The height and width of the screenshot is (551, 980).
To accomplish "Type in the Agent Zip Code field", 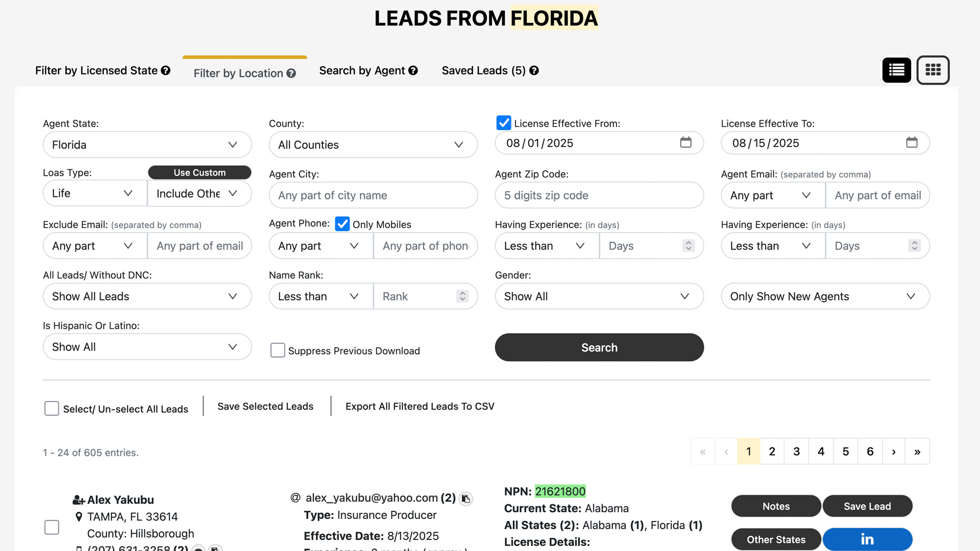I will click(x=599, y=195).
